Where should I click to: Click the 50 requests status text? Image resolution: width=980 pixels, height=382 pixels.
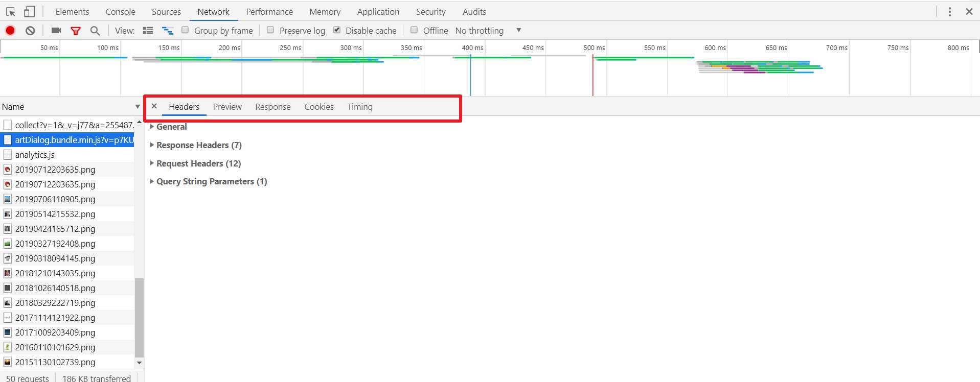[28, 378]
